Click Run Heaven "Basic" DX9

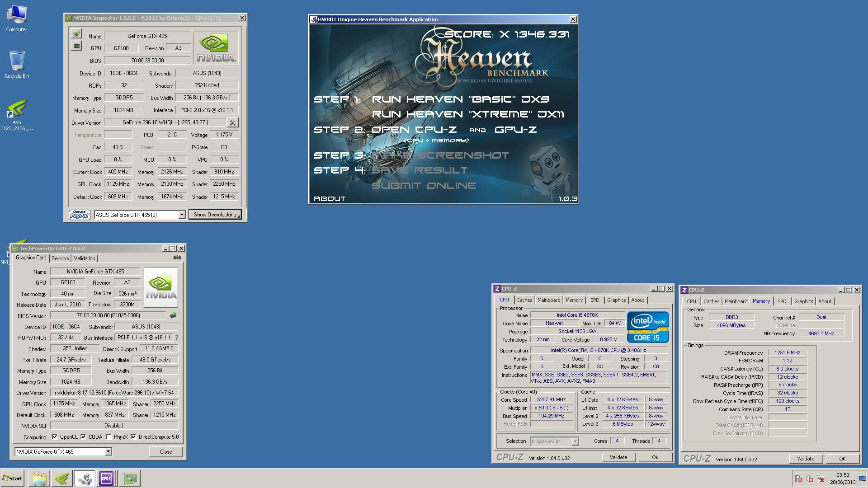(460, 99)
